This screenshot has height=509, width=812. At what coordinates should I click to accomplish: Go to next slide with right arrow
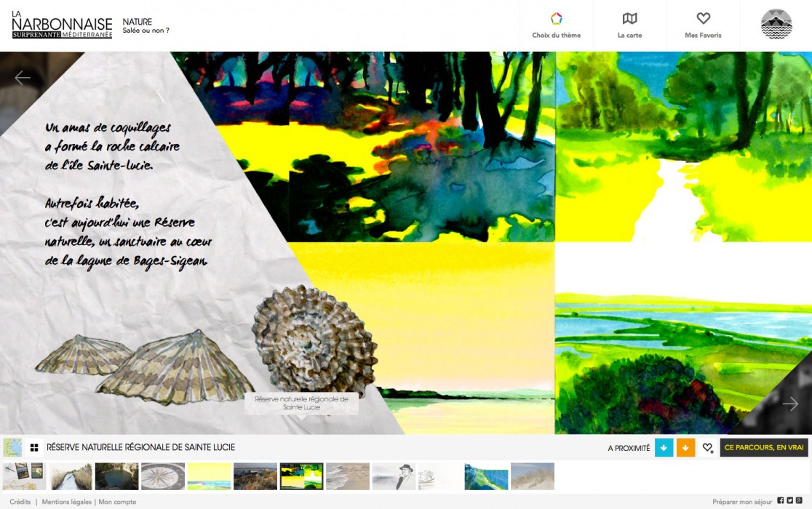coord(790,404)
